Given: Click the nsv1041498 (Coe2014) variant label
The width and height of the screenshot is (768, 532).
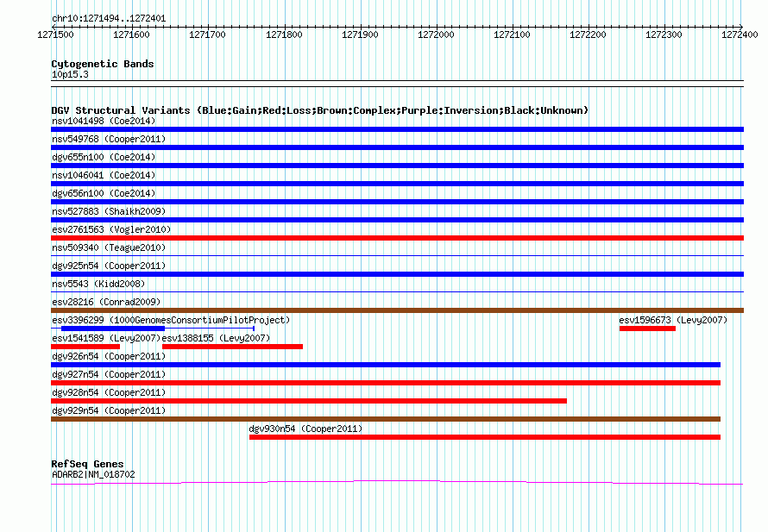Looking at the screenshot, I should 104,121.
